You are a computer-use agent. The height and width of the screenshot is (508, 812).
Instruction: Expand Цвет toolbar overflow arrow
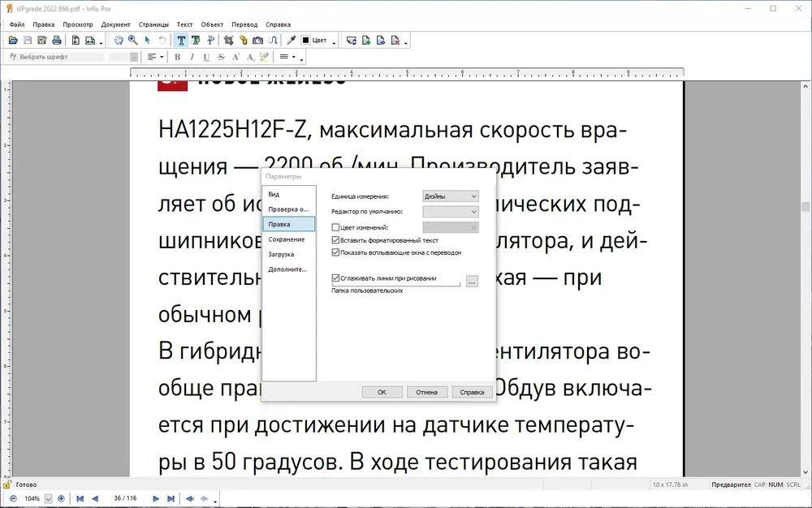tap(334, 42)
